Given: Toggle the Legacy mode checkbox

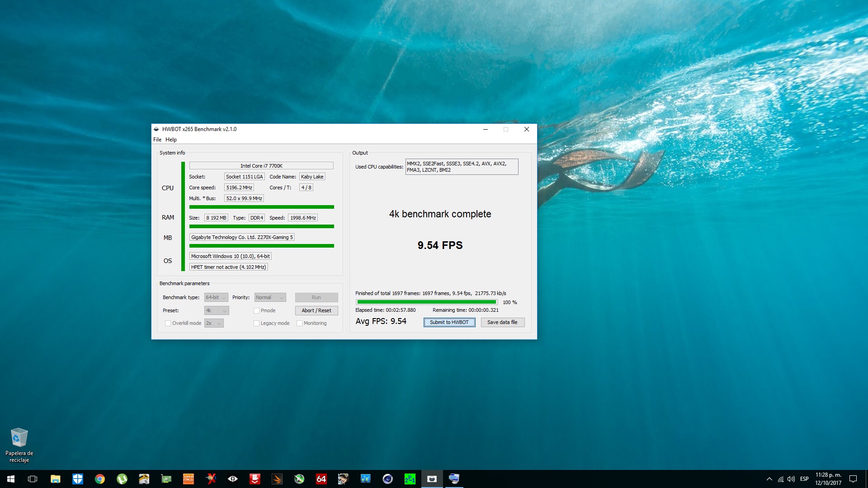Looking at the screenshot, I should 256,324.
